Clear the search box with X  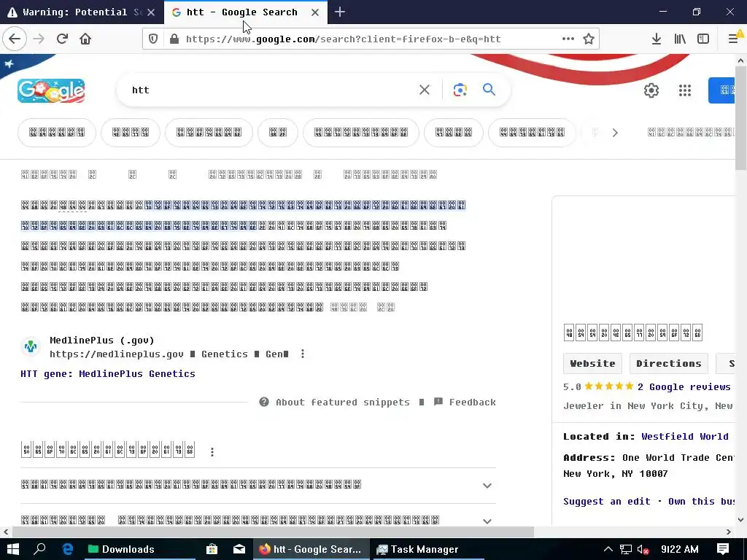click(425, 90)
